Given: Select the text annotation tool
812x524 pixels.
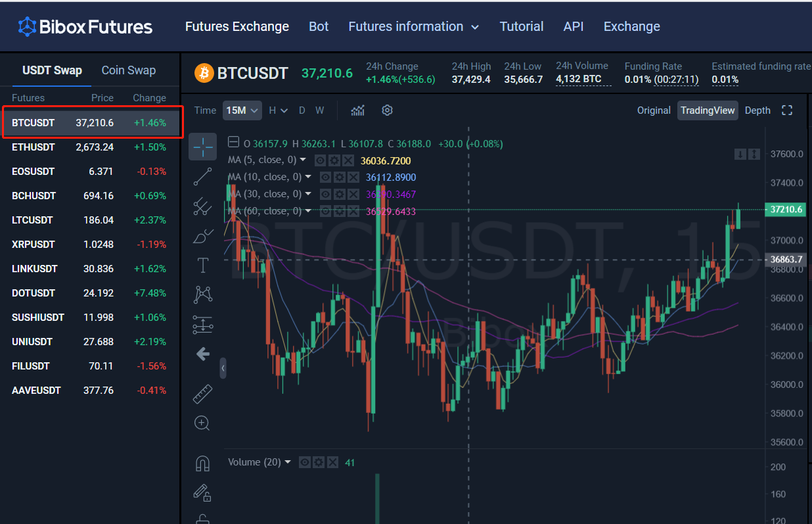Looking at the screenshot, I should coord(202,266).
